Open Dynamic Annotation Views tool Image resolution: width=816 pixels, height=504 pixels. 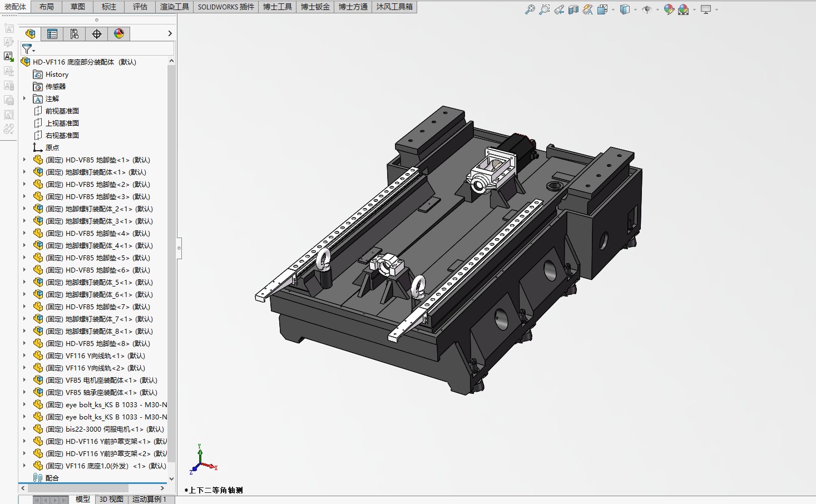click(x=588, y=9)
